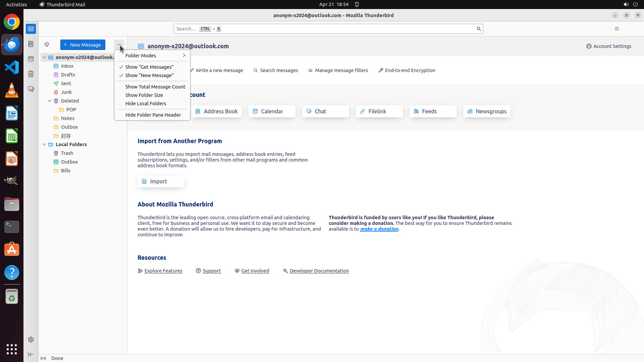Collapse the spaces toolbar arrow icon
This screenshot has width=644, height=362.
31,354
